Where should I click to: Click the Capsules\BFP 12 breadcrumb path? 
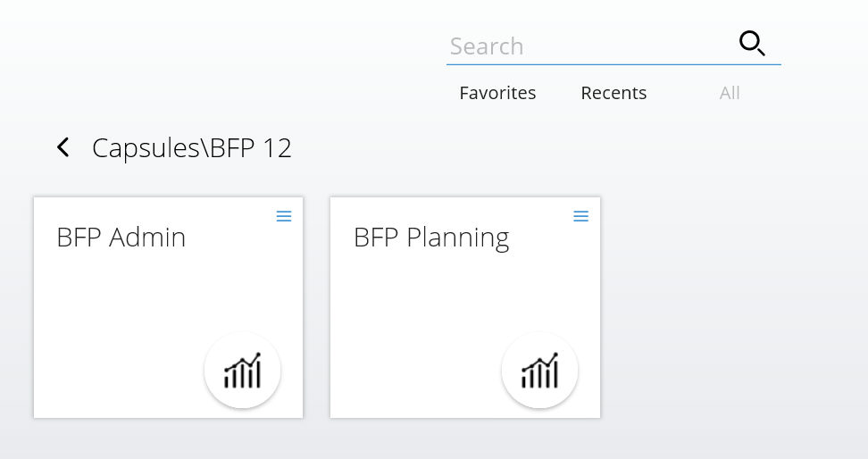pos(191,148)
